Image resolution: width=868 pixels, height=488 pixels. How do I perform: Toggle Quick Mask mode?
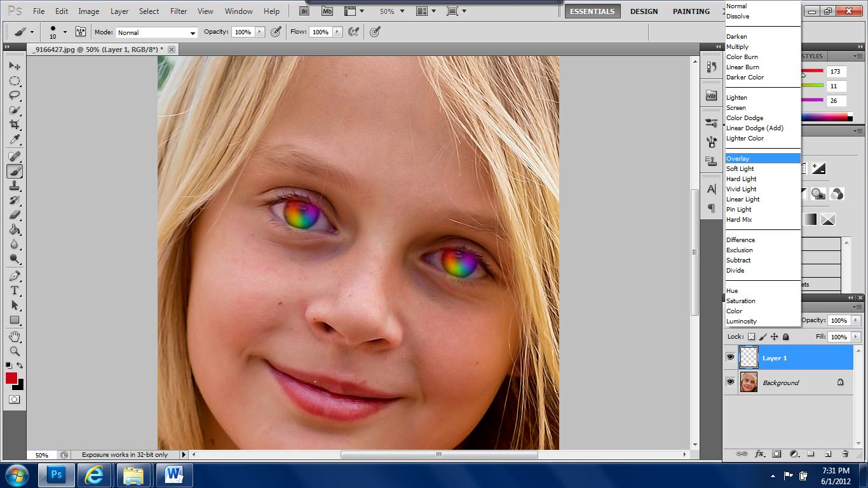pyautogui.click(x=14, y=400)
